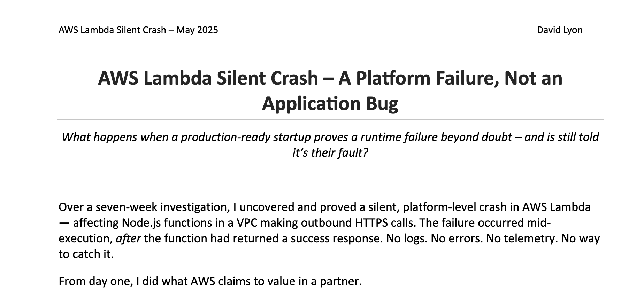Screen dimensions: 644x298
Task: Click the italic word 'after' in the paragraph
Action: [x=128, y=238]
